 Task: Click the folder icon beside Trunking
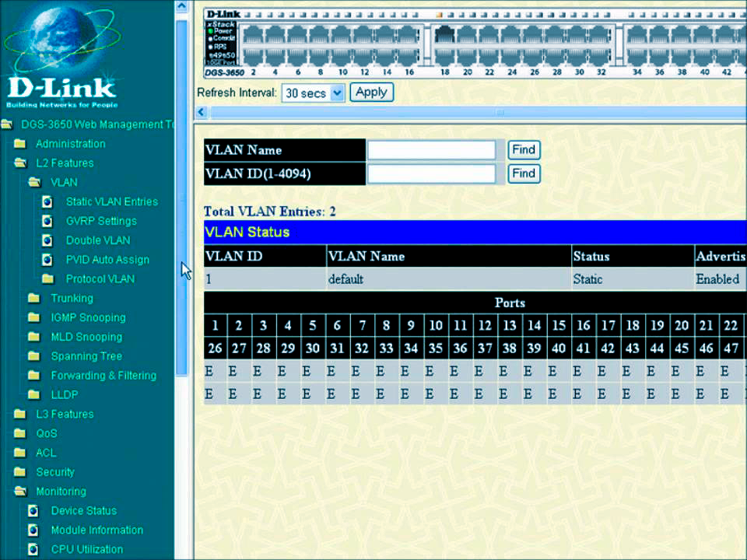(x=35, y=298)
